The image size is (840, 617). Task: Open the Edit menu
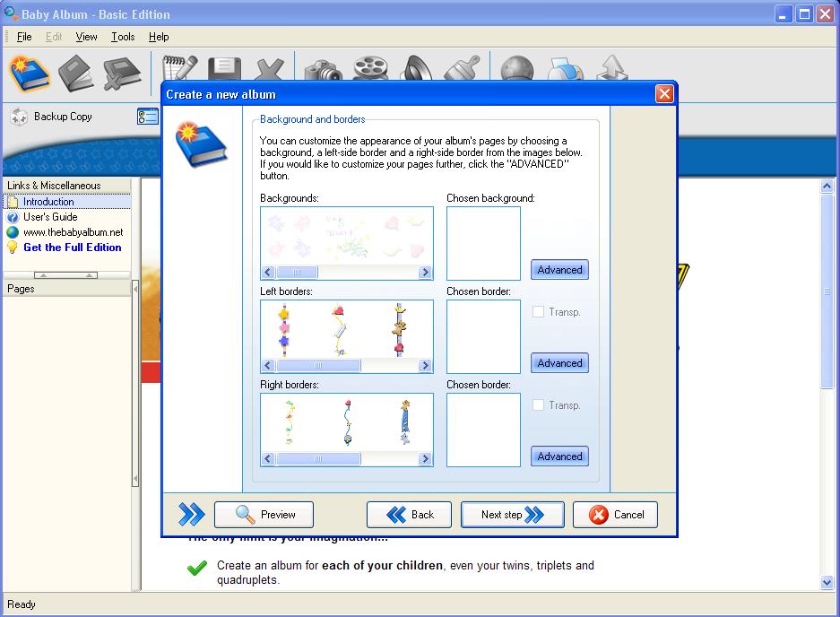coord(54,37)
